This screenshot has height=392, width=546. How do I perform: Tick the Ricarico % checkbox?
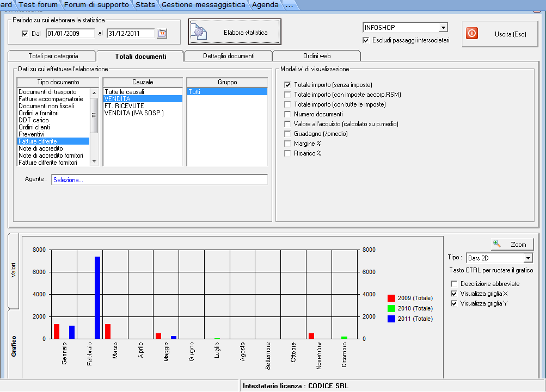[x=287, y=153]
